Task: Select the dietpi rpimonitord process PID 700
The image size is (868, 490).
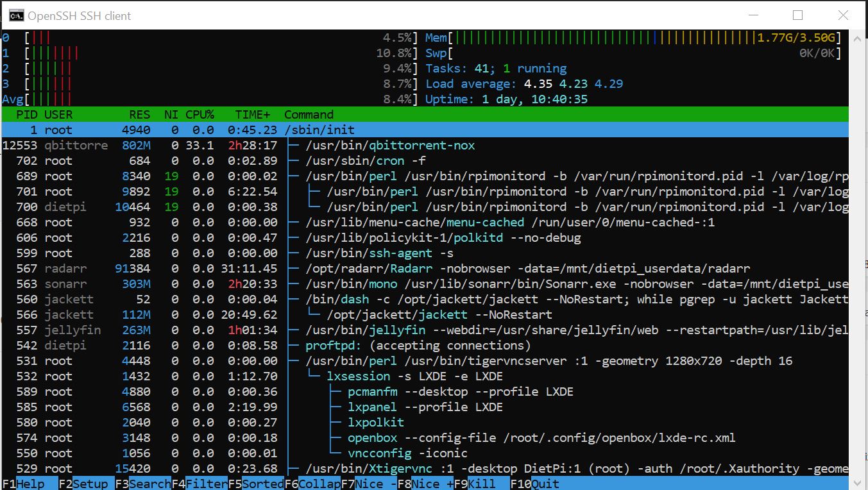Action: pos(425,207)
